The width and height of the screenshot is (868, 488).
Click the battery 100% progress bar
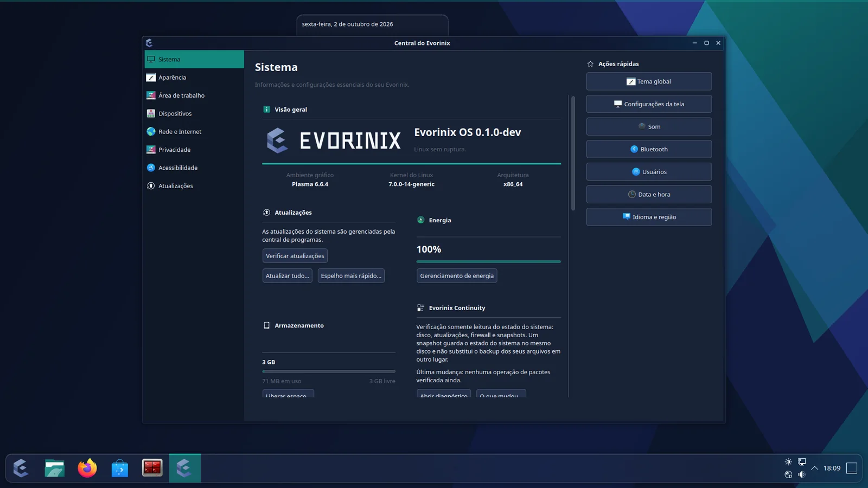(x=489, y=261)
